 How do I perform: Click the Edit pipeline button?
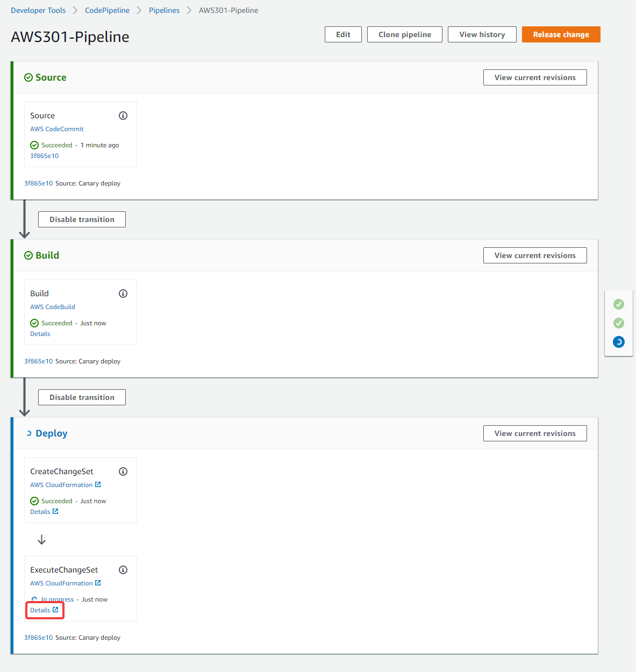pos(343,34)
